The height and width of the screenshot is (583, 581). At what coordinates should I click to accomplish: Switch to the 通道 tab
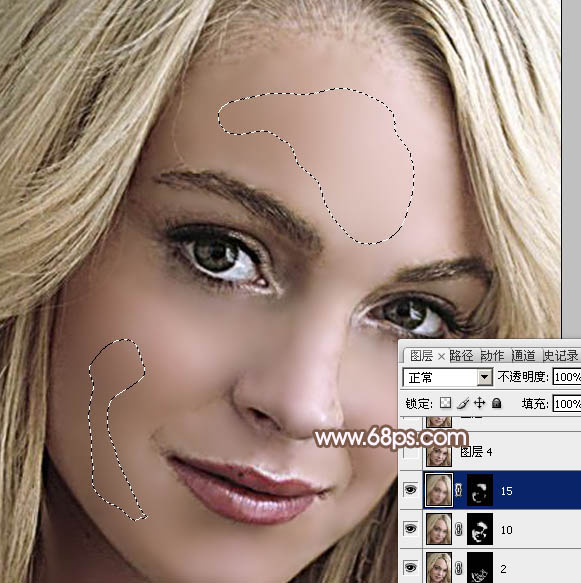tap(524, 356)
